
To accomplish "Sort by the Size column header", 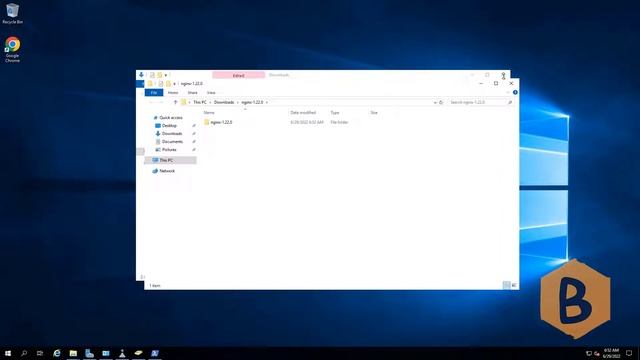I will 374,112.
